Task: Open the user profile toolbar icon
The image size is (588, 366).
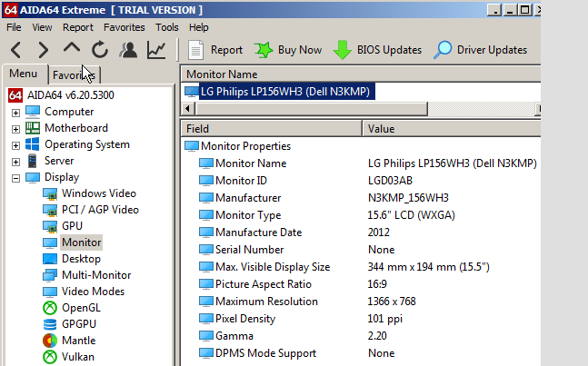Action: pyautogui.click(x=128, y=50)
